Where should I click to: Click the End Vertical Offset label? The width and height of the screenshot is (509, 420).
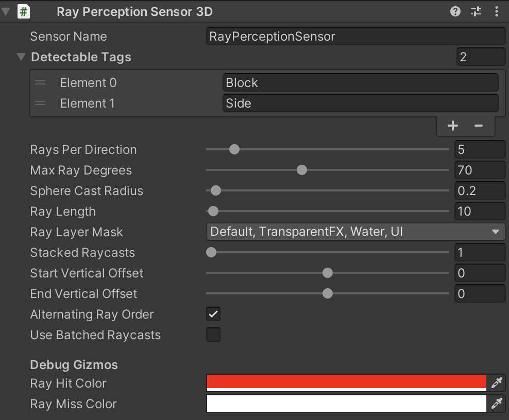(x=84, y=294)
